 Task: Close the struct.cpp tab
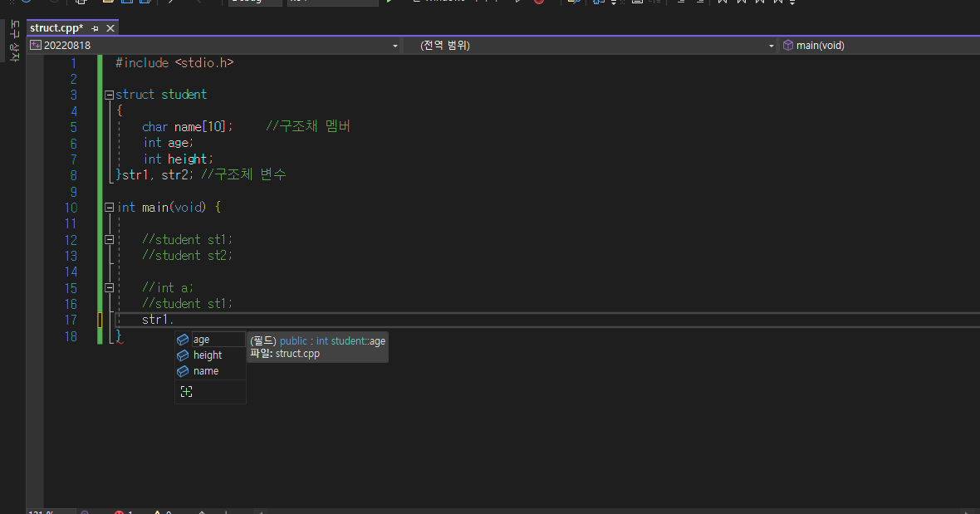pyautogui.click(x=110, y=28)
